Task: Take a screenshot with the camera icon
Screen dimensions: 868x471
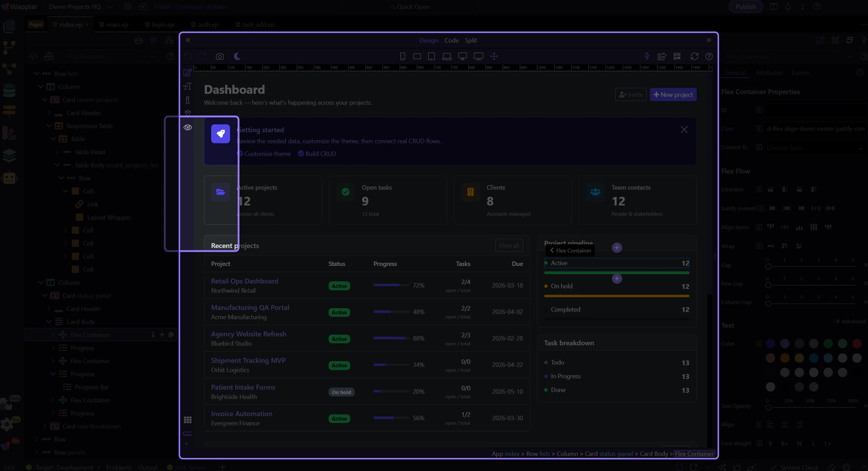Action: tap(220, 57)
